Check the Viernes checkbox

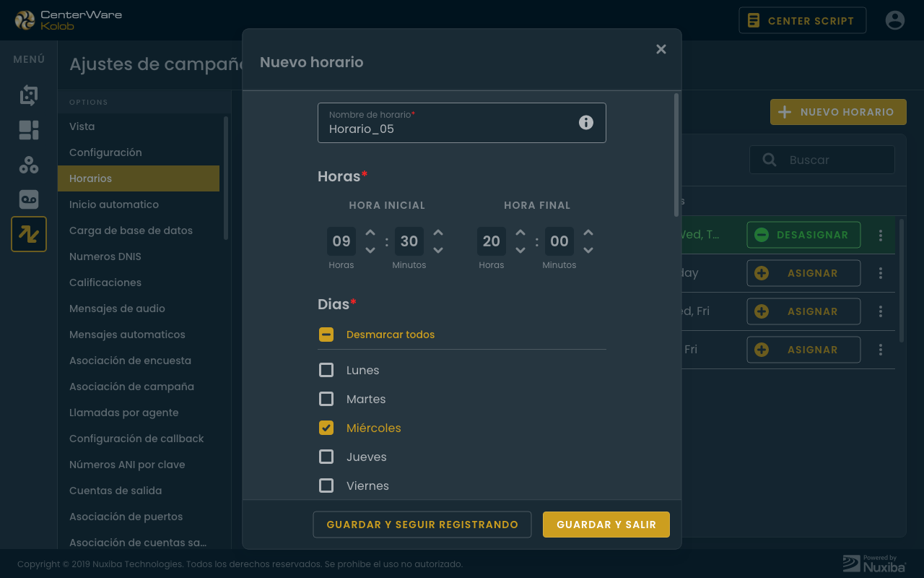click(326, 486)
